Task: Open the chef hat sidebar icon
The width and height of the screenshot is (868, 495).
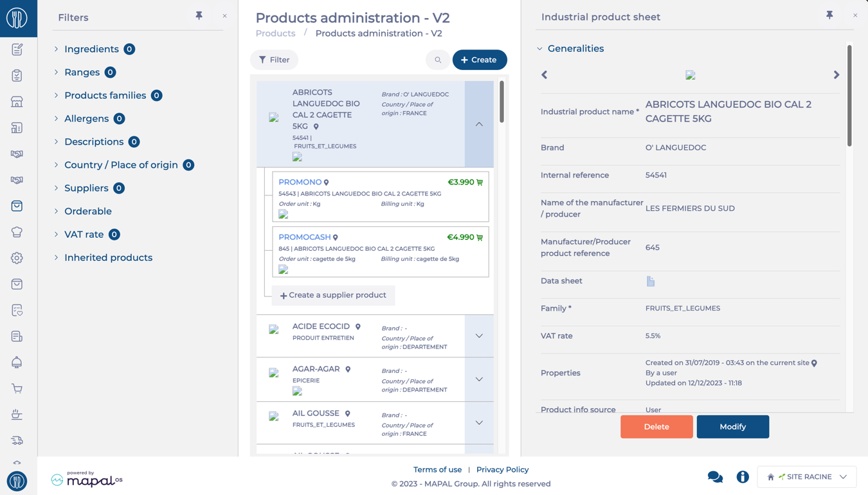Action: 17,232
